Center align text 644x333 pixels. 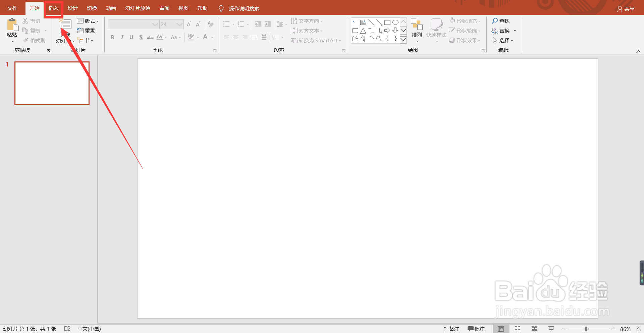pos(236,37)
